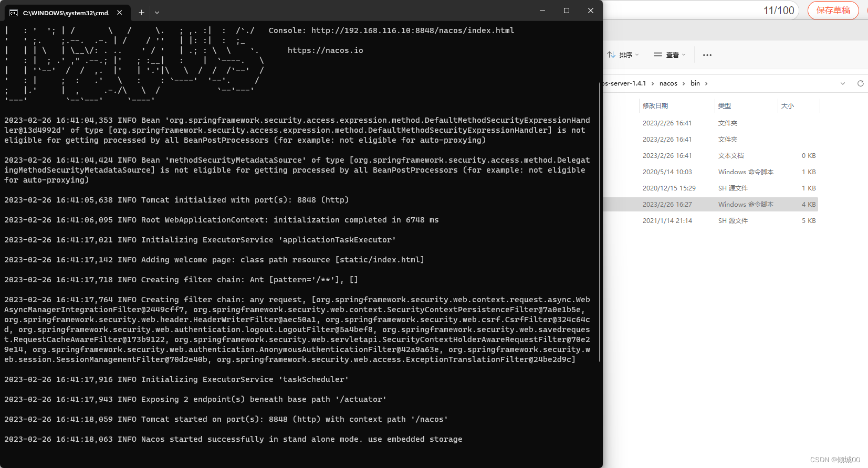Click the bin breadcrumb in address bar
The image size is (868, 468).
coord(695,83)
